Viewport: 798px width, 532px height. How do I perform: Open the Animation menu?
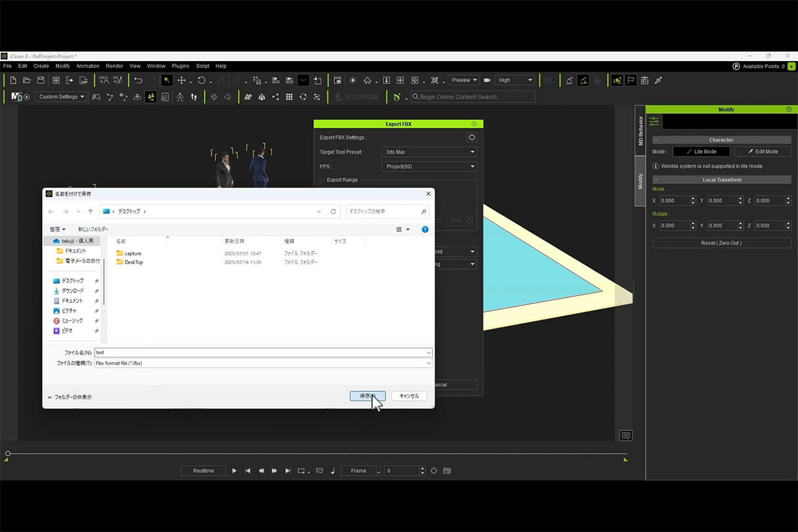coord(87,66)
